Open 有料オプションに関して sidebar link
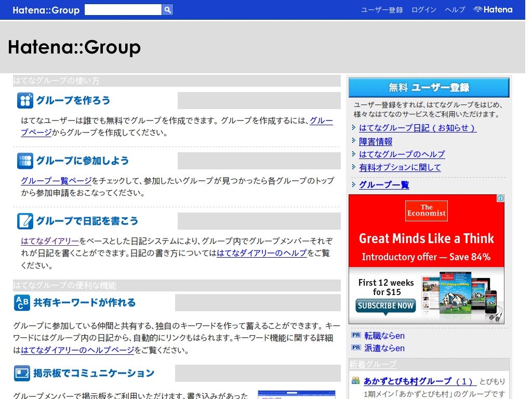 [400, 168]
